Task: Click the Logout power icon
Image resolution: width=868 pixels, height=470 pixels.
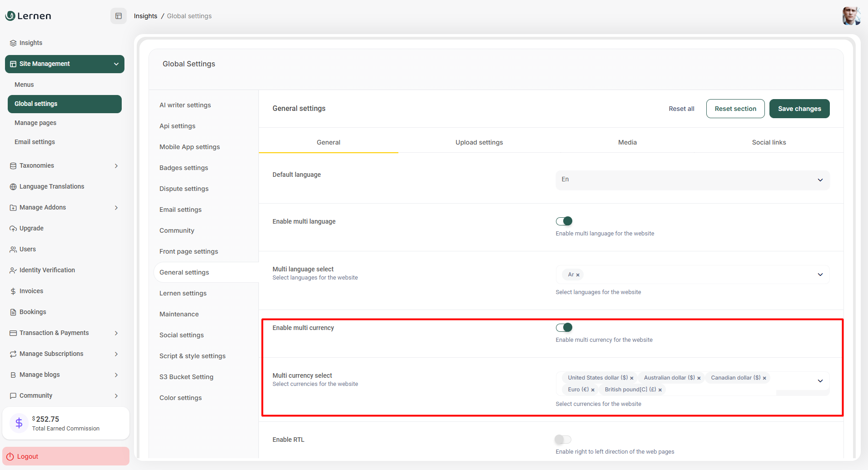Action: tap(10, 456)
